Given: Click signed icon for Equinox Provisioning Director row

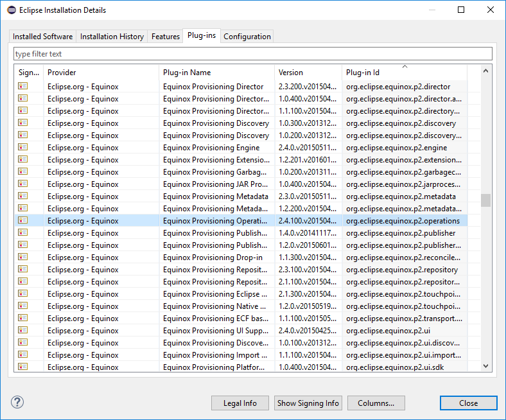Looking at the screenshot, I should point(23,86).
